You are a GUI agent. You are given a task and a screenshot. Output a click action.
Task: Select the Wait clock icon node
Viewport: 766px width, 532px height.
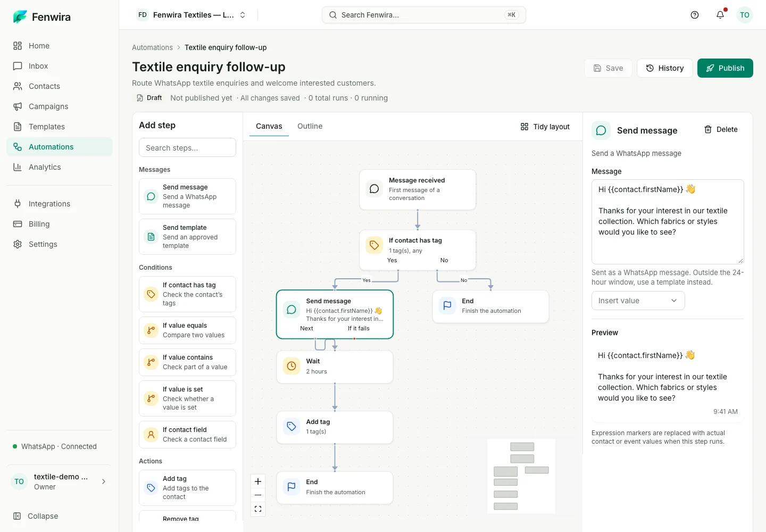(x=292, y=366)
